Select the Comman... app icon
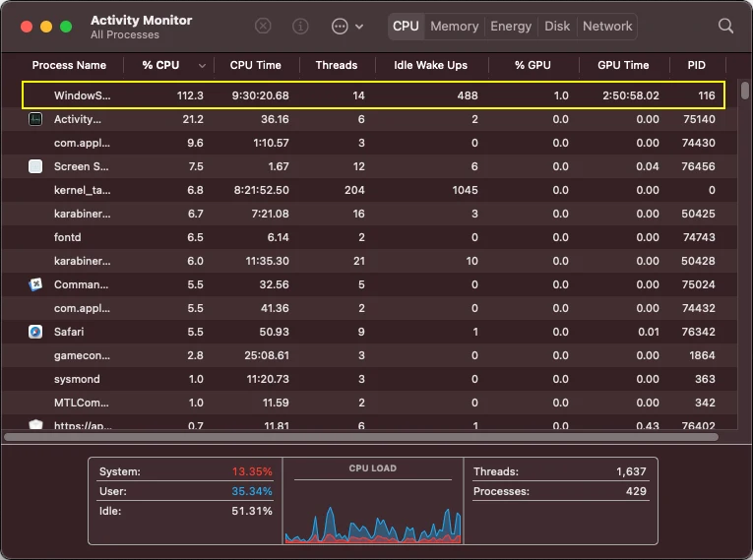 click(x=35, y=284)
